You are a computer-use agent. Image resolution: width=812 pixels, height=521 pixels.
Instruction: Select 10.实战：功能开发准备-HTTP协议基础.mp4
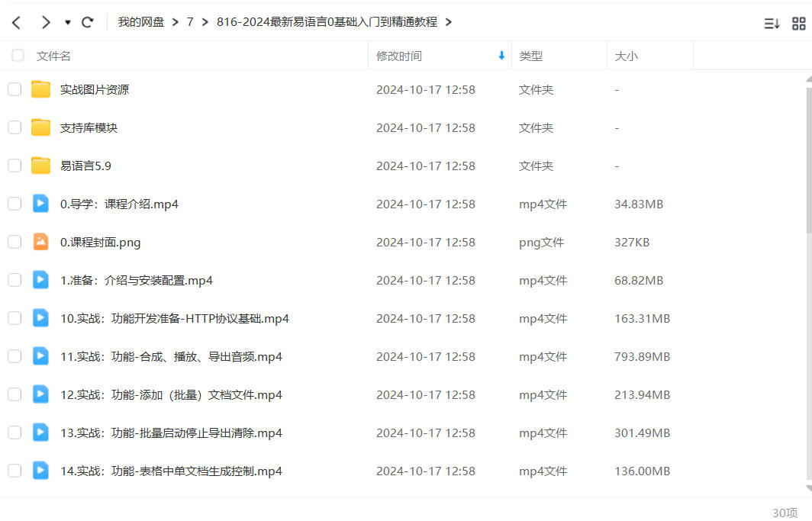click(x=175, y=318)
